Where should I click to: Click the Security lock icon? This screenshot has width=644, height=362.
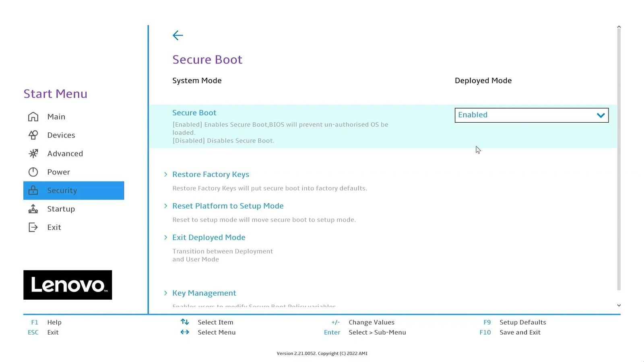tap(33, 190)
